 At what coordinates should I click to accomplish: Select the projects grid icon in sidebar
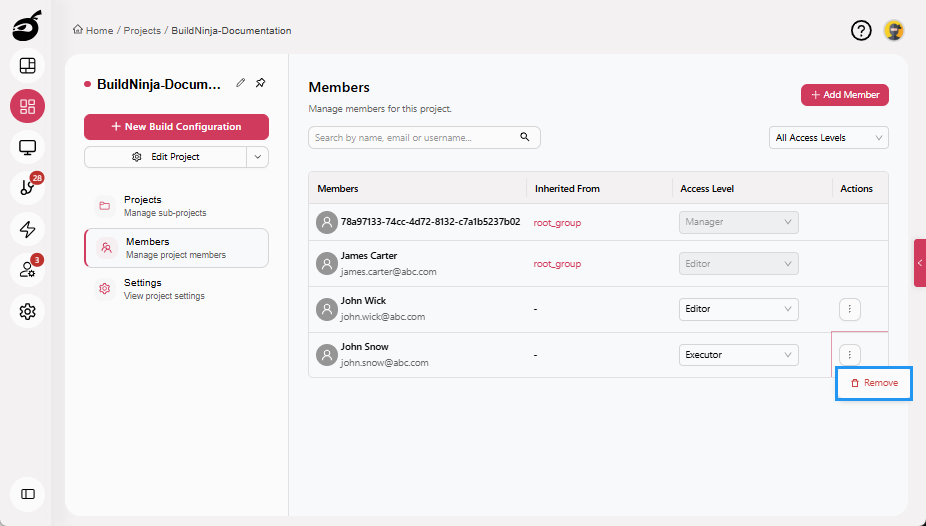tap(27, 106)
